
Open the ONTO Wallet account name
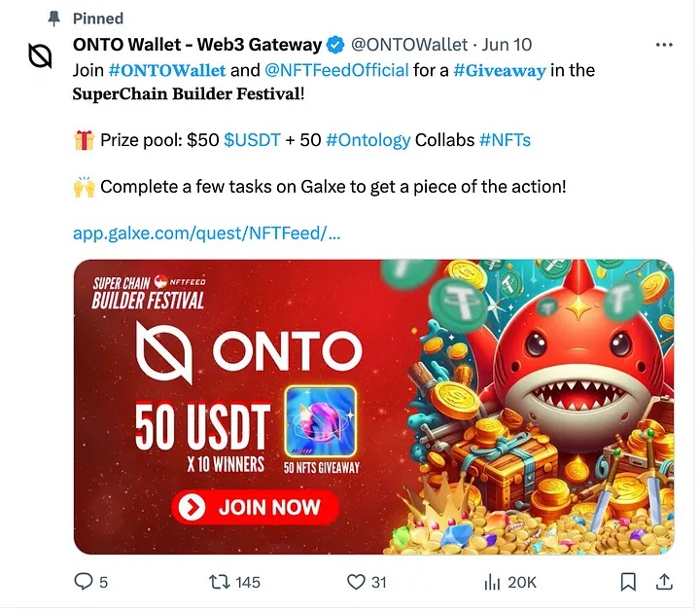click(196, 45)
